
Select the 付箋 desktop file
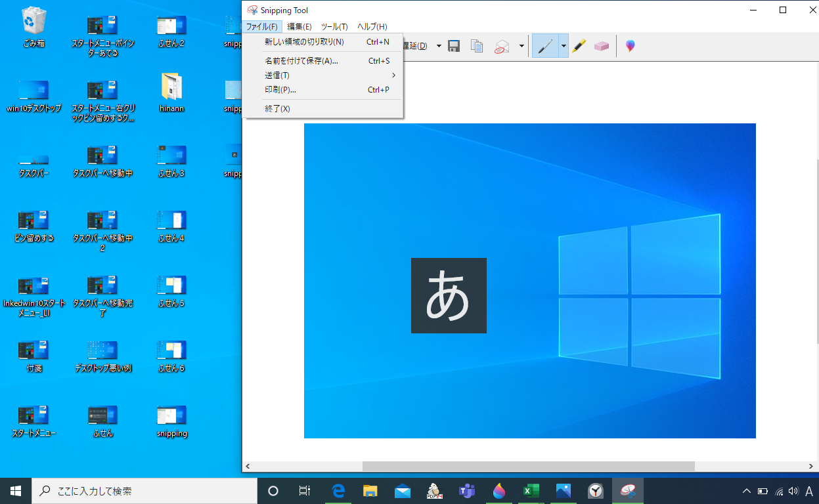click(x=33, y=356)
